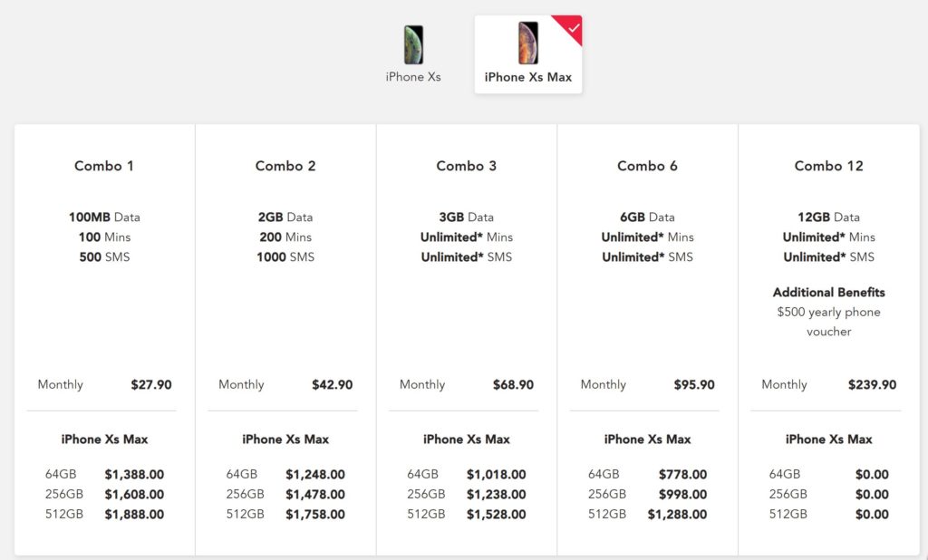Select the Combo 6 plan heading
Viewport: 928px width, 560px height.
[x=648, y=166]
